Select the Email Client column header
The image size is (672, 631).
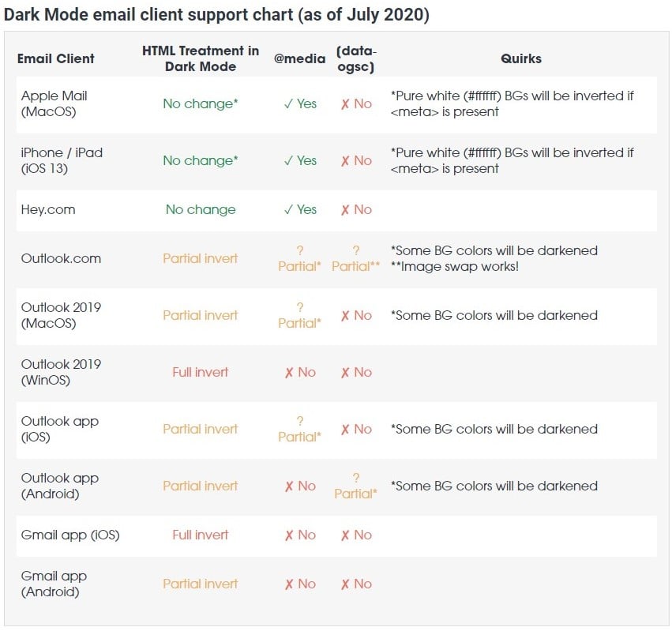[x=56, y=58]
